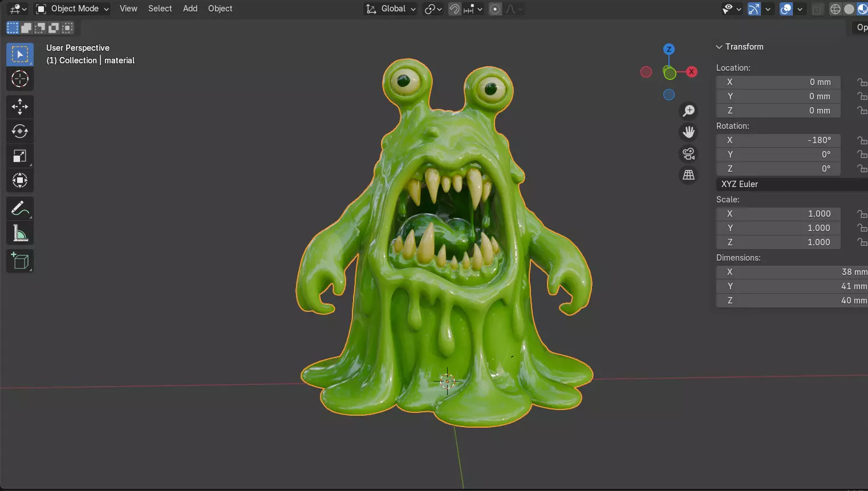Open Global transform orientation dropdown
Viewport: 868px width, 491px height.
391,9
